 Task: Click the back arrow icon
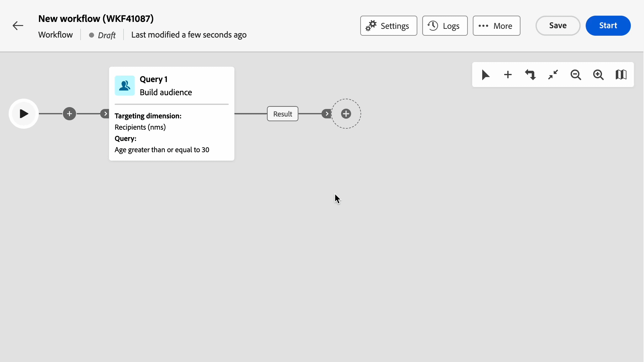(x=18, y=26)
